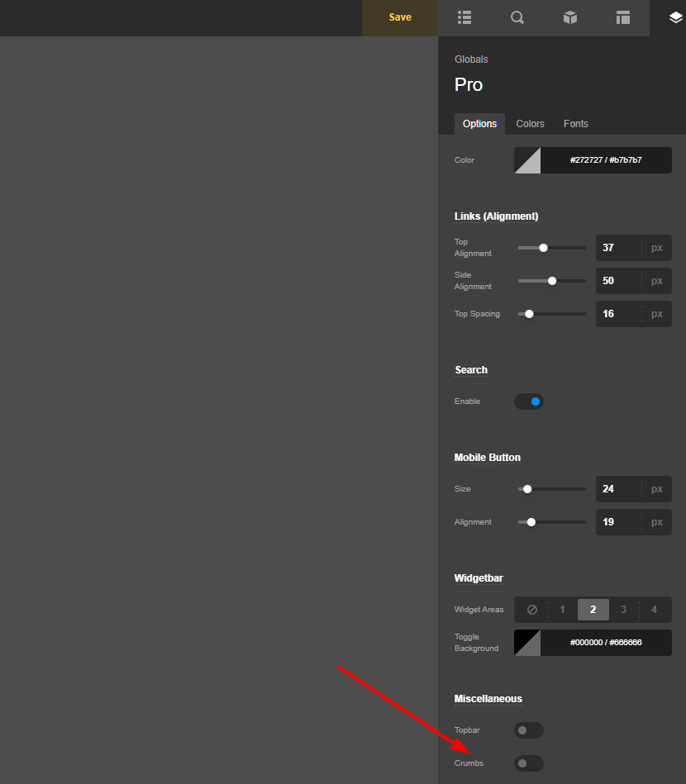Screen dimensions: 686x784
Task: Select the Options tab
Action: pyautogui.click(x=479, y=124)
